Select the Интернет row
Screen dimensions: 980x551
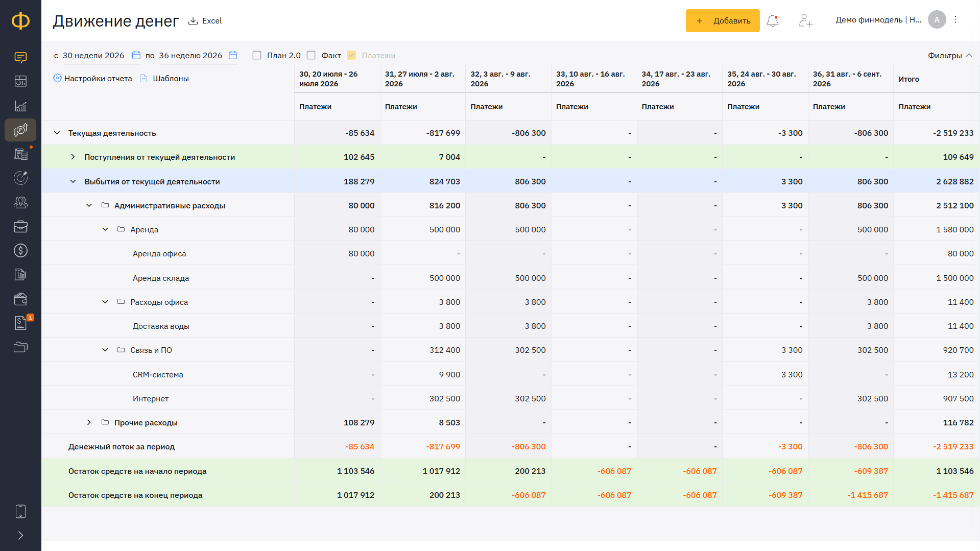(x=511, y=398)
